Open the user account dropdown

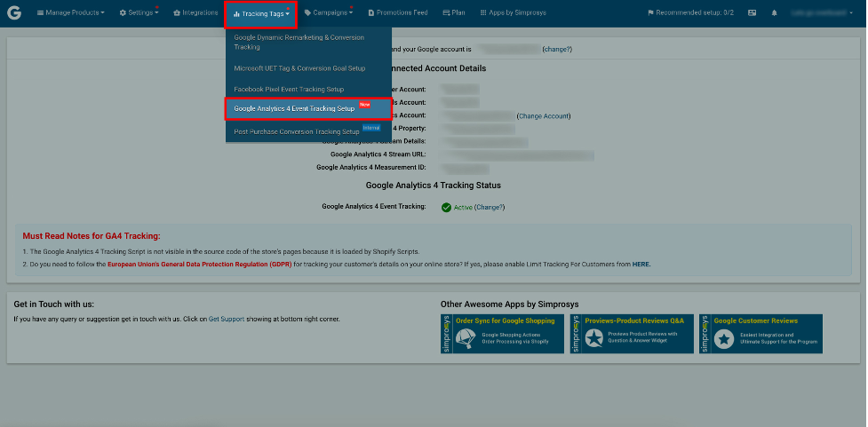[822, 12]
